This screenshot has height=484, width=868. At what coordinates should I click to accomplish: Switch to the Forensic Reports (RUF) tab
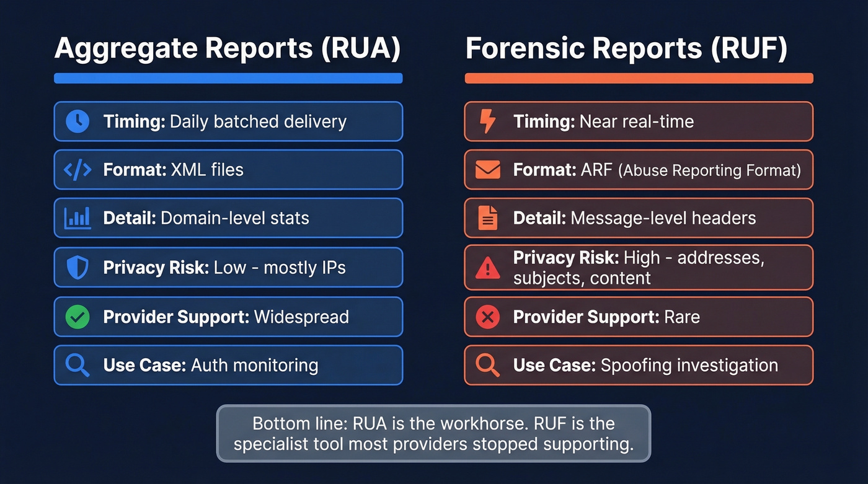coord(626,48)
